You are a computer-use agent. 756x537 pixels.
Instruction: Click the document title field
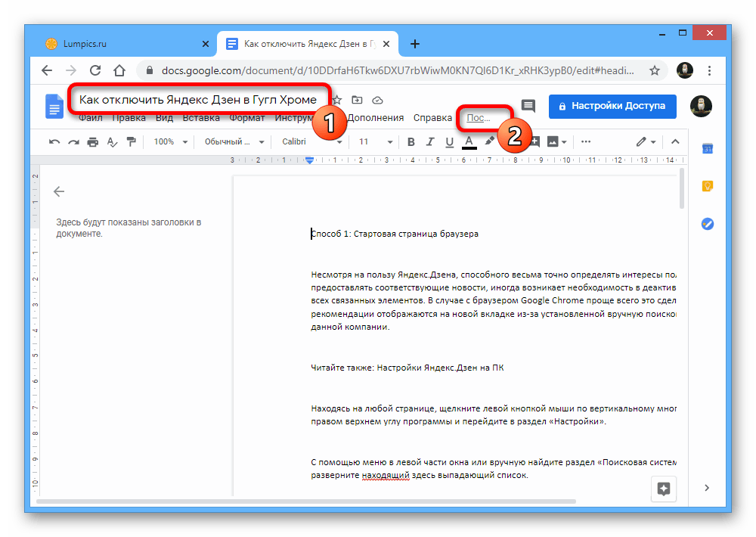[x=198, y=100]
